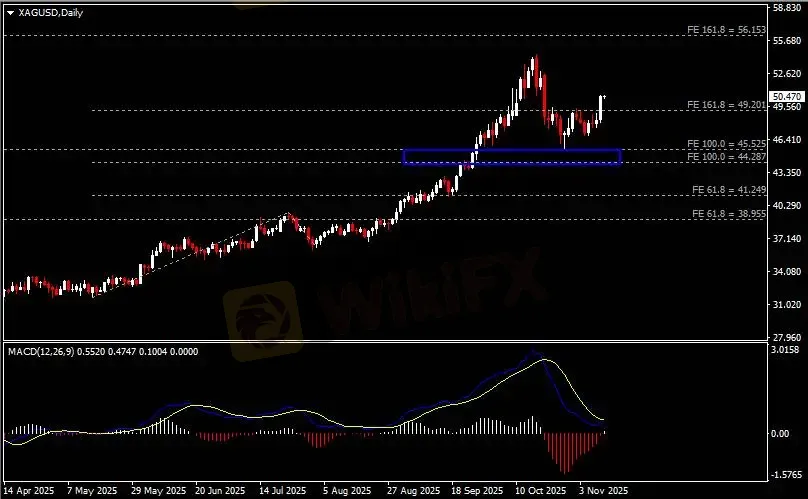The height and width of the screenshot is (499, 808).
Task: Click the 14 Apr 2025 date on time axis
Action: [x=29, y=491]
